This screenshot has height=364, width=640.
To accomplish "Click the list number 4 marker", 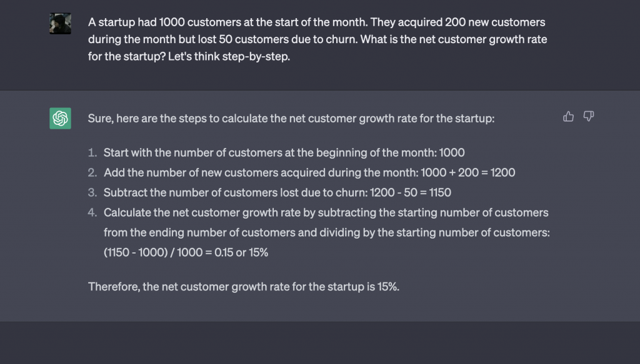I will pos(92,212).
